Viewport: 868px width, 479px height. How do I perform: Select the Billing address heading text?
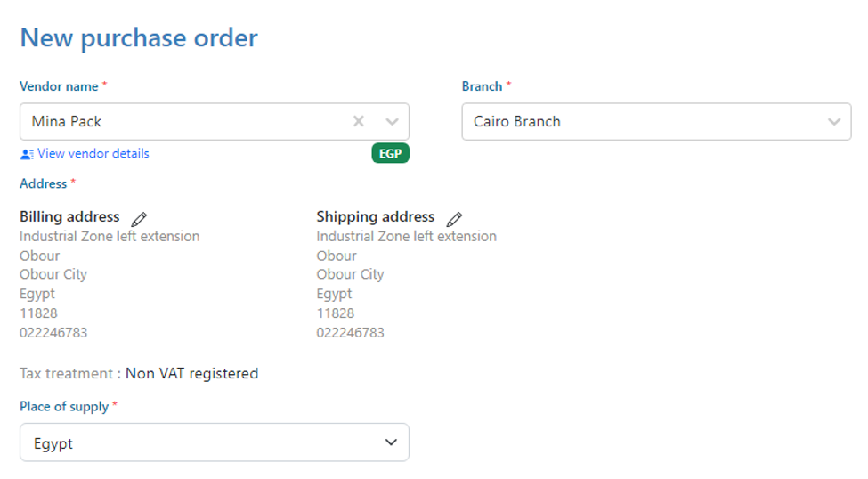pos(69,217)
